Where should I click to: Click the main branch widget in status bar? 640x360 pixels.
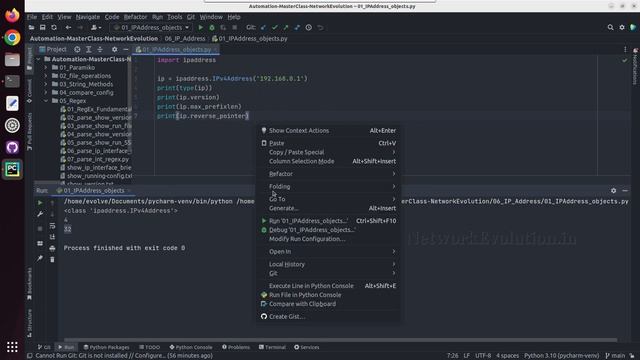[615, 356]
